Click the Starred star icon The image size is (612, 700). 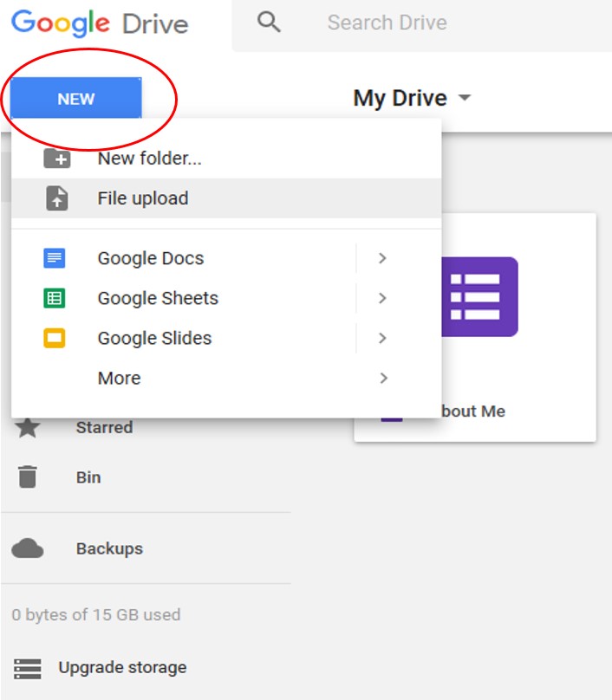pyautogui.click(x=28, y=428)
